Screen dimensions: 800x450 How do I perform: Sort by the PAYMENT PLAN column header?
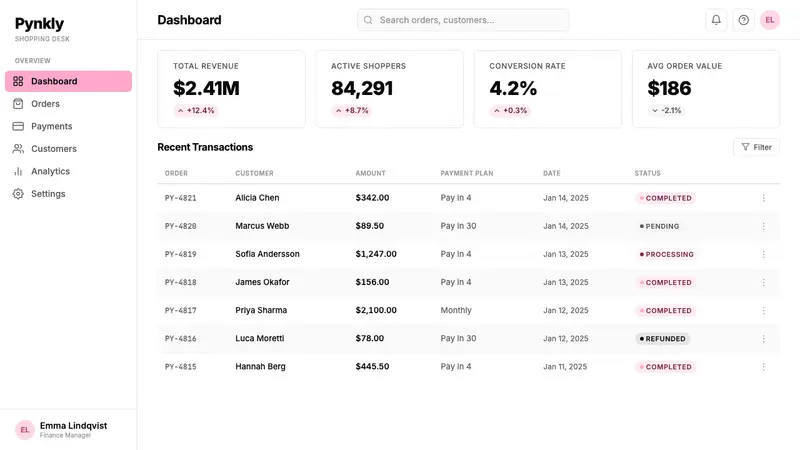tap(467, 173)
